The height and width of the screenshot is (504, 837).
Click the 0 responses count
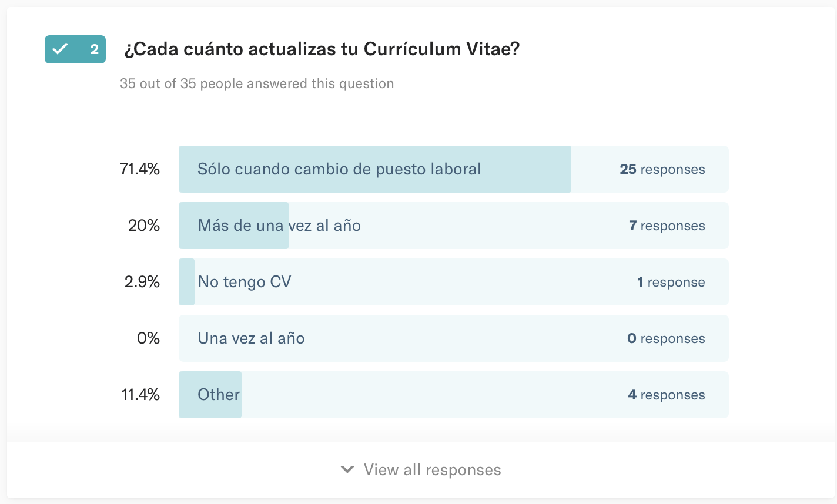(x=667, y=338)
